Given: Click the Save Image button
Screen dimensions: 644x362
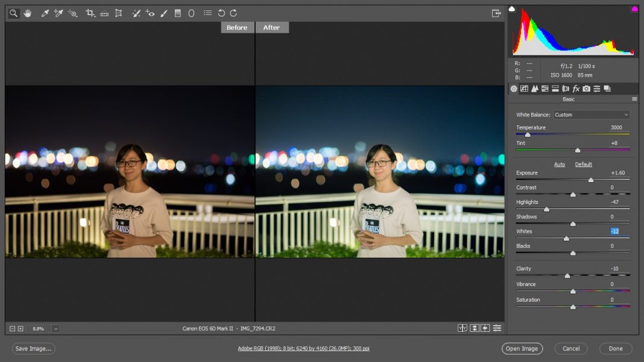Looking at the screenshot, I should click(x=33, y=349).
